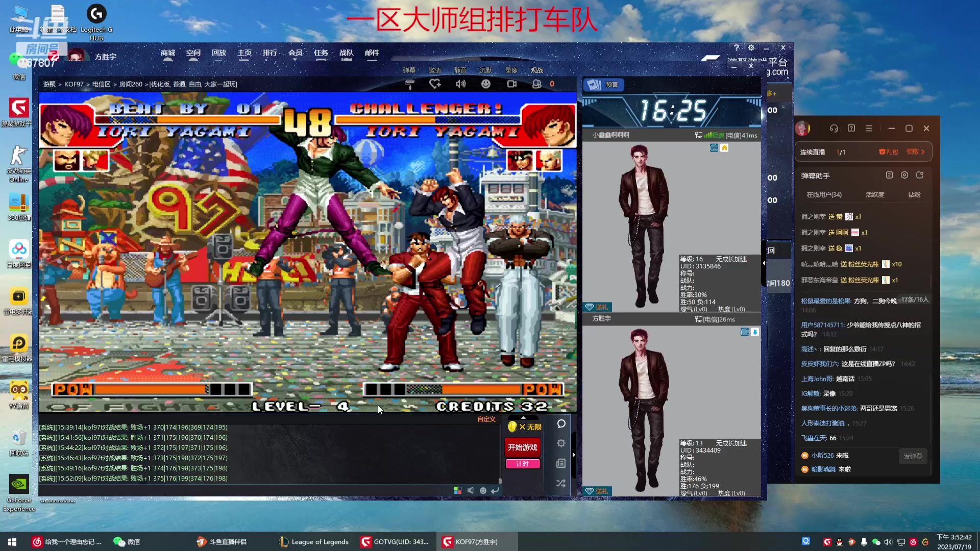This screenshot has width=980, height=551.
Task: Click the 邀请 heart-plus icon
Action: [435, 84]
